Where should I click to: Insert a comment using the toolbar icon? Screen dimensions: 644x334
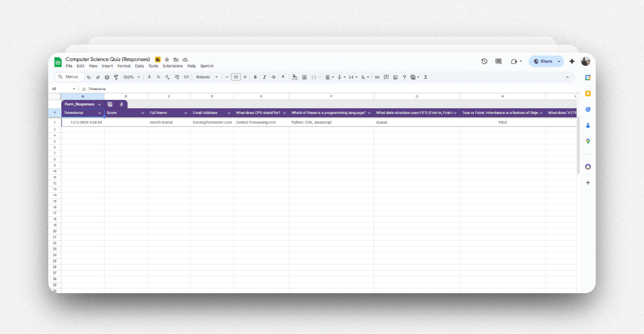(x=386, y=77)
